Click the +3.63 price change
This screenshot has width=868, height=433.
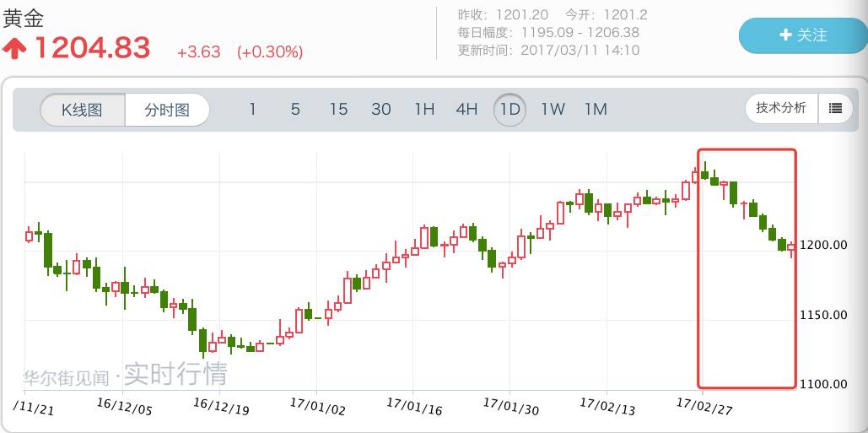pos(199,52)
